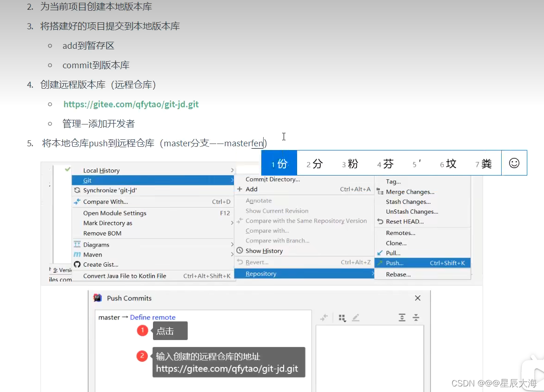Click Group by icon in Push Commits toolbar

[x=342, y=318]
